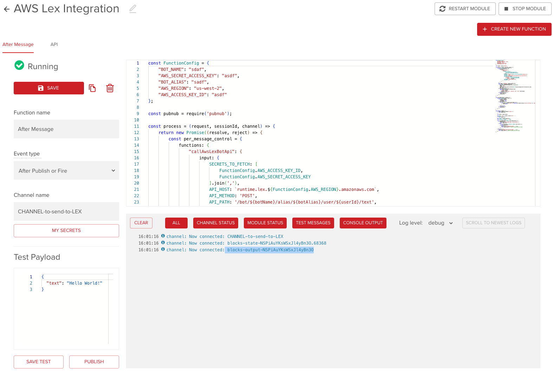Click the "BOT_NAME": "sdaf" code line
Viewport: 553px width, 392px height.
(182, 69)
